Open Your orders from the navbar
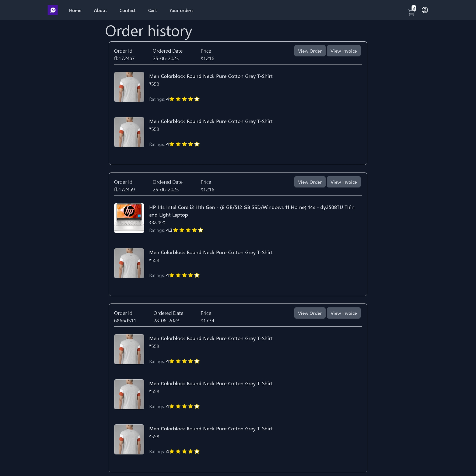Image resolution: width=476 pixels, height=476 pixels. click(x=181, y=10)
